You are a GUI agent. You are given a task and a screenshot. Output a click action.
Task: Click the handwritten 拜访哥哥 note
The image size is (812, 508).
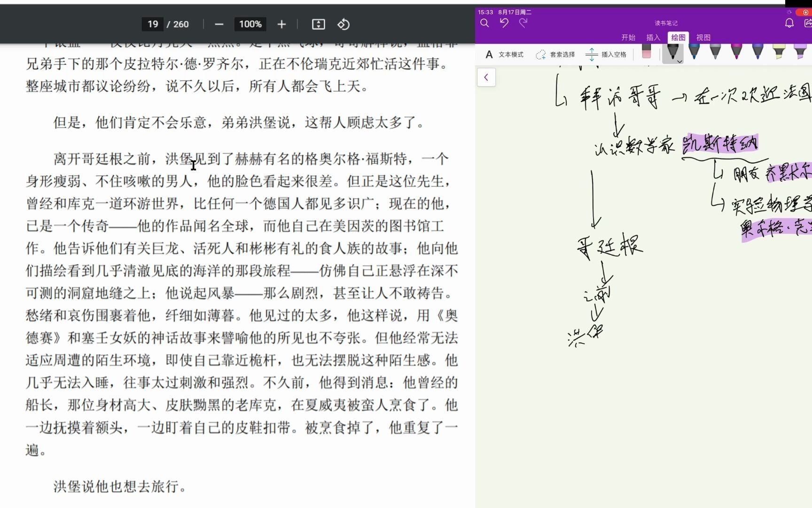coord(620,97)
